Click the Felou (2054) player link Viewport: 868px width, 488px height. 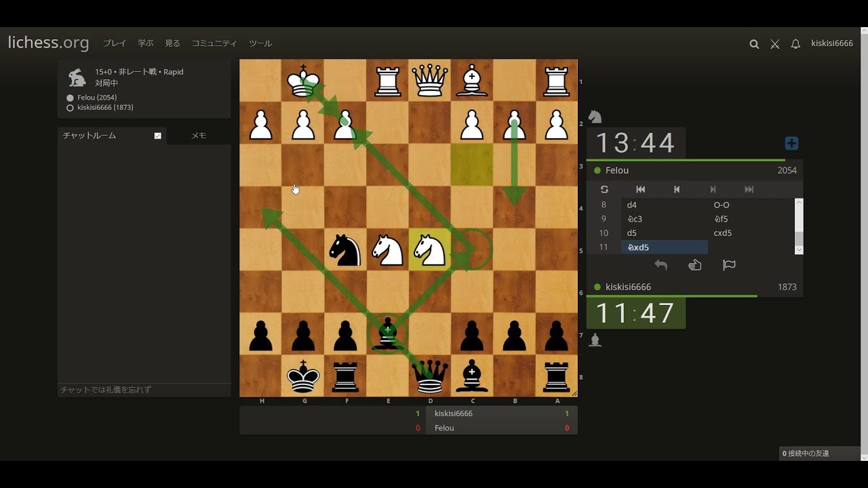click(97, 98)
